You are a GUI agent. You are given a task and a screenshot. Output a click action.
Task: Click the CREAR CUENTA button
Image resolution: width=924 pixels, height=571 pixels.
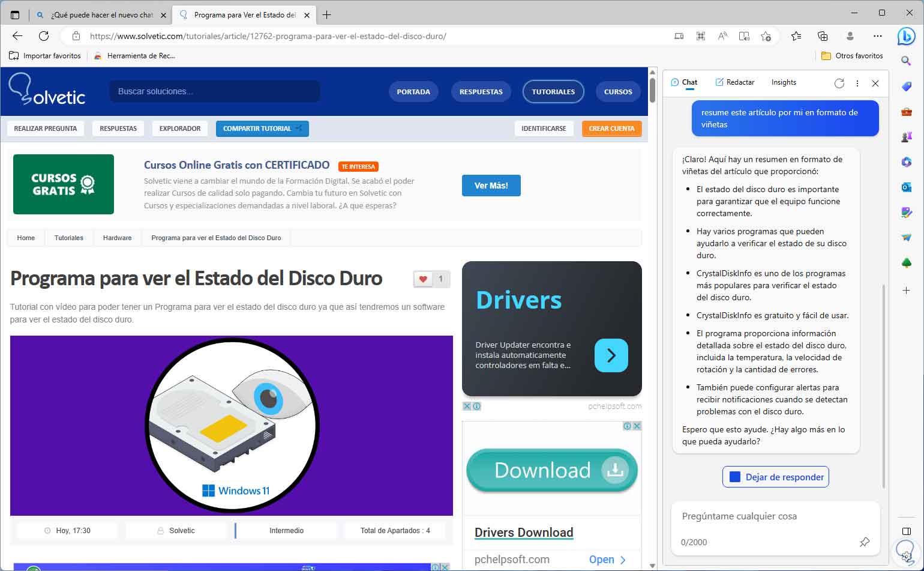(611, 128)
